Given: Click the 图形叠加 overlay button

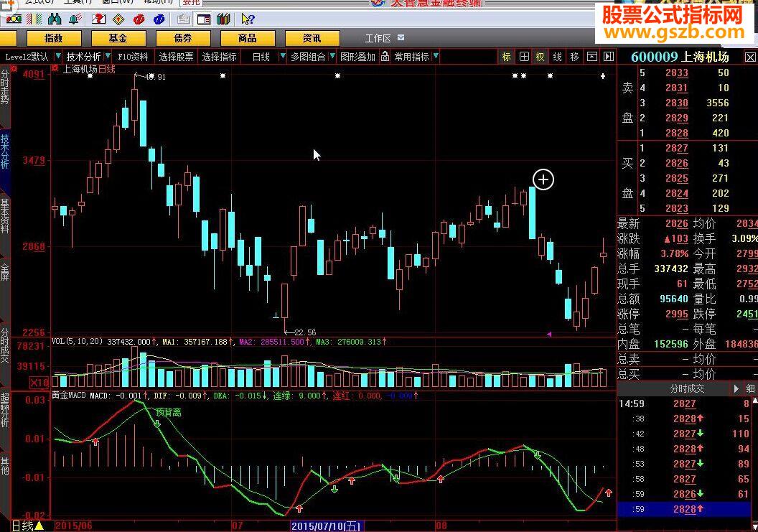Looking at the screenshot, I should click(357, 57).
